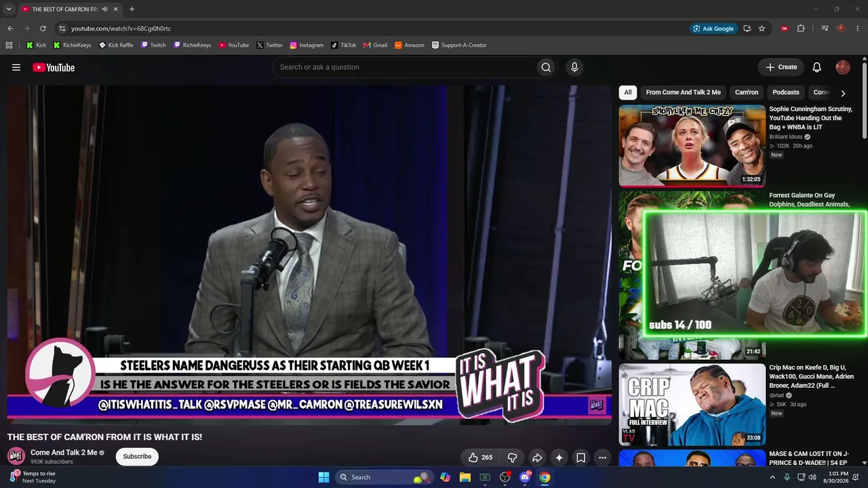Open the Sophie Cunningham Scrutiny video title
This screenshot has height=488, width=868.
click(x=810, y=118)
